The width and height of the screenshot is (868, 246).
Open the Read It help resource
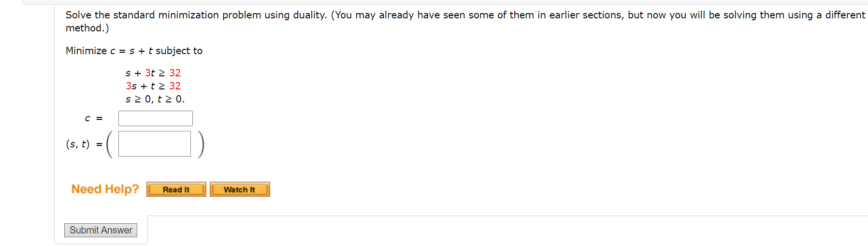pyautogui.click(x=176, y=189)
